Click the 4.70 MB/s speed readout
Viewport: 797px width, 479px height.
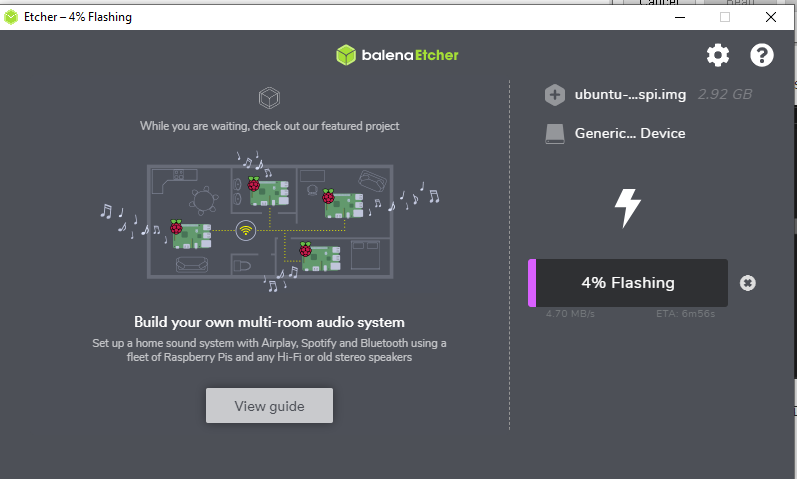coord(570,314)
